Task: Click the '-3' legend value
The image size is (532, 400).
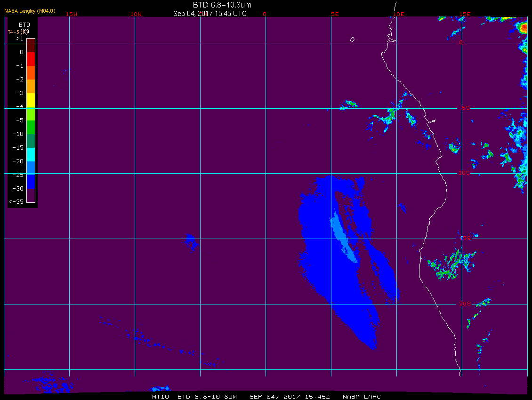Action: [x=20, y=93]
